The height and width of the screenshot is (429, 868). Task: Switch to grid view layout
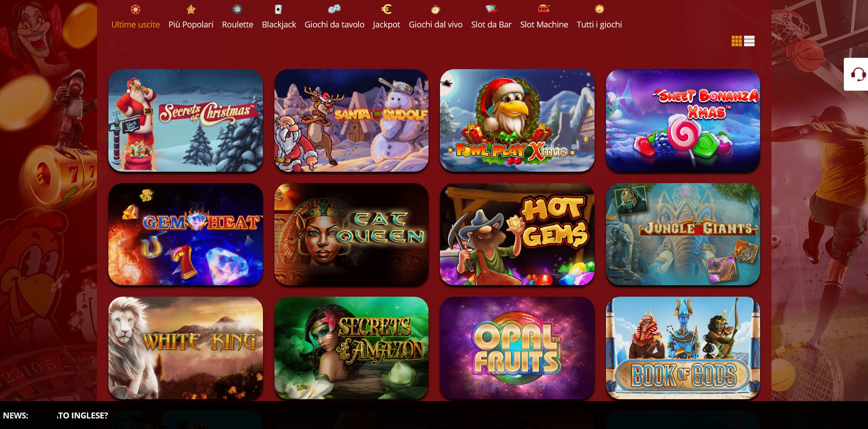pyautogui.click(x=736, y=41)
